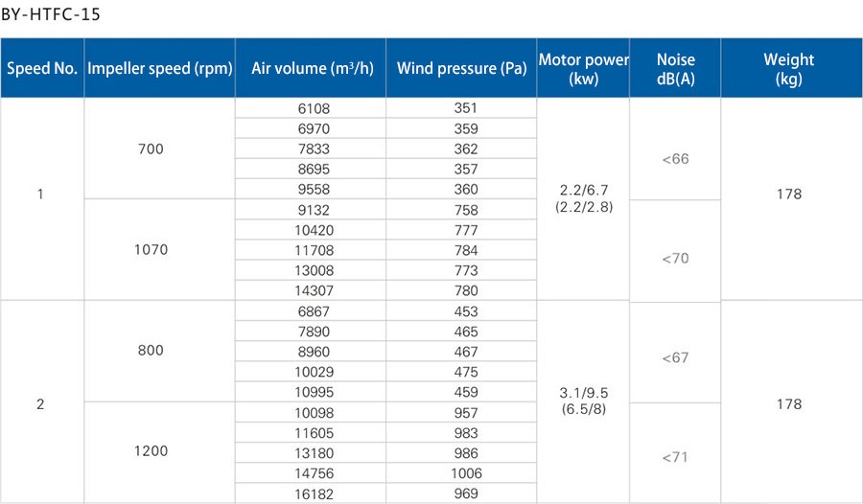Screen dimensions: 863x504
Task: Click the 2.2/6.7 motor power cell
Action: coord(583,198)
